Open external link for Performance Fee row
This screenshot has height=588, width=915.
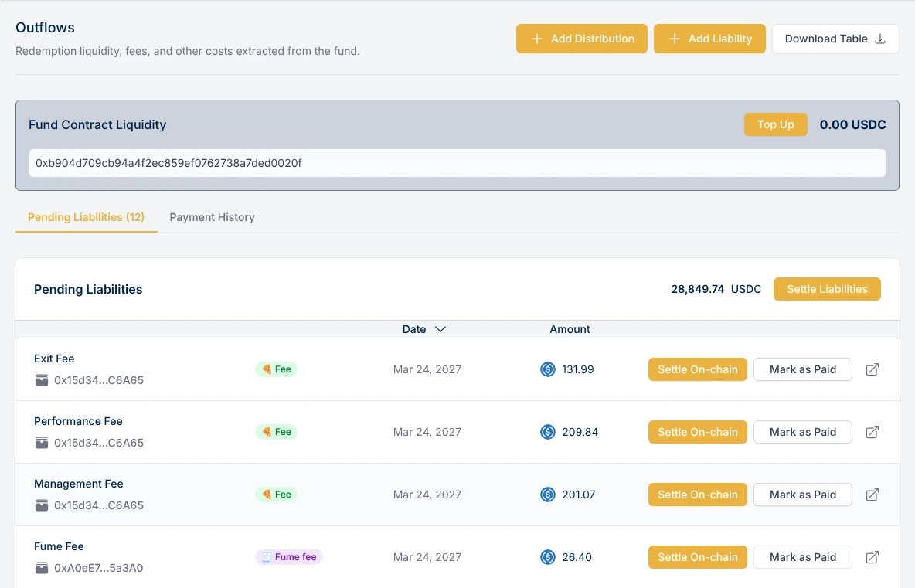872,432
